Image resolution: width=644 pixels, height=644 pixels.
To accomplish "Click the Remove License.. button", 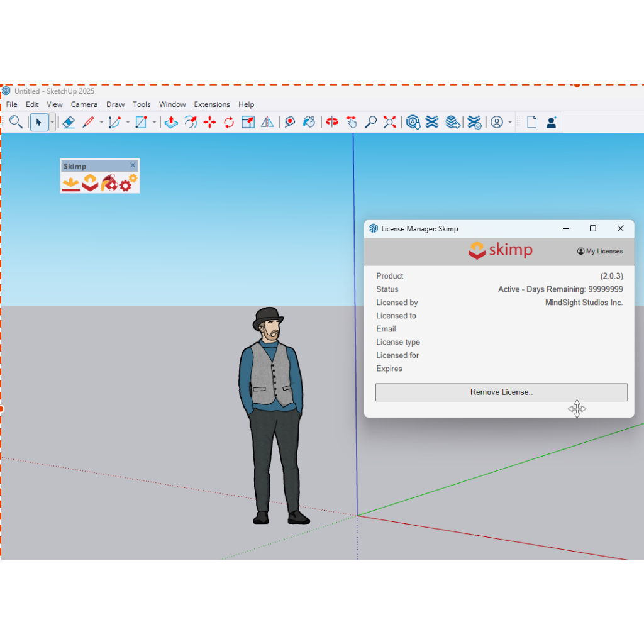I will 501,392.
